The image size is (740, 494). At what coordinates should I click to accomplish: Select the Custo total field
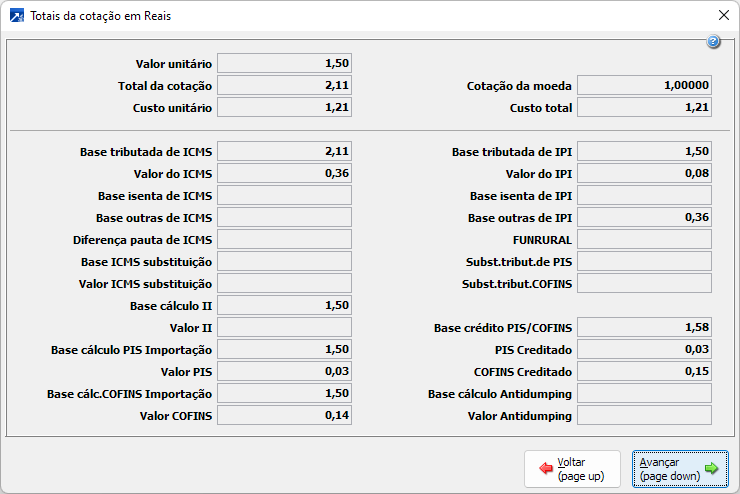[x=644, y=107]
